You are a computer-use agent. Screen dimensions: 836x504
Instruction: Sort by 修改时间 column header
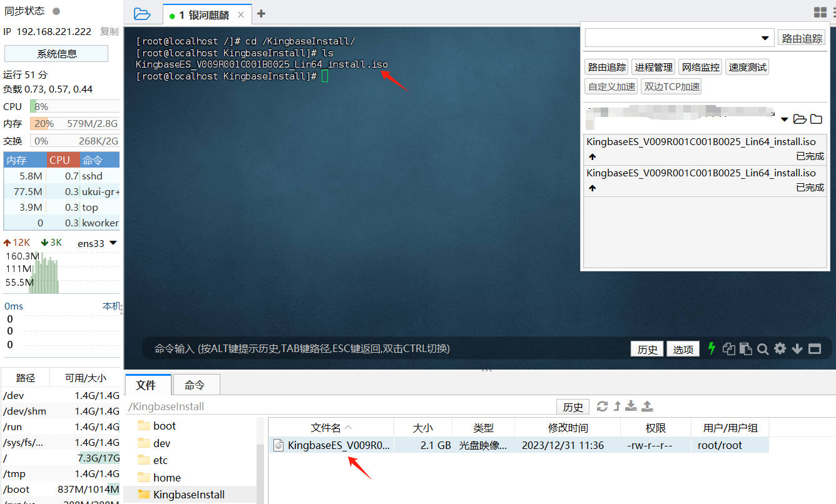(568, 428)
